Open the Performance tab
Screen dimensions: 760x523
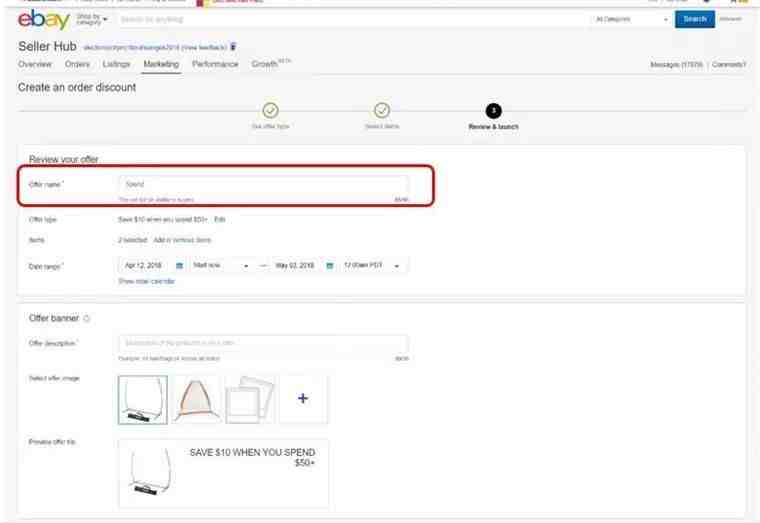tap(215, 64)
